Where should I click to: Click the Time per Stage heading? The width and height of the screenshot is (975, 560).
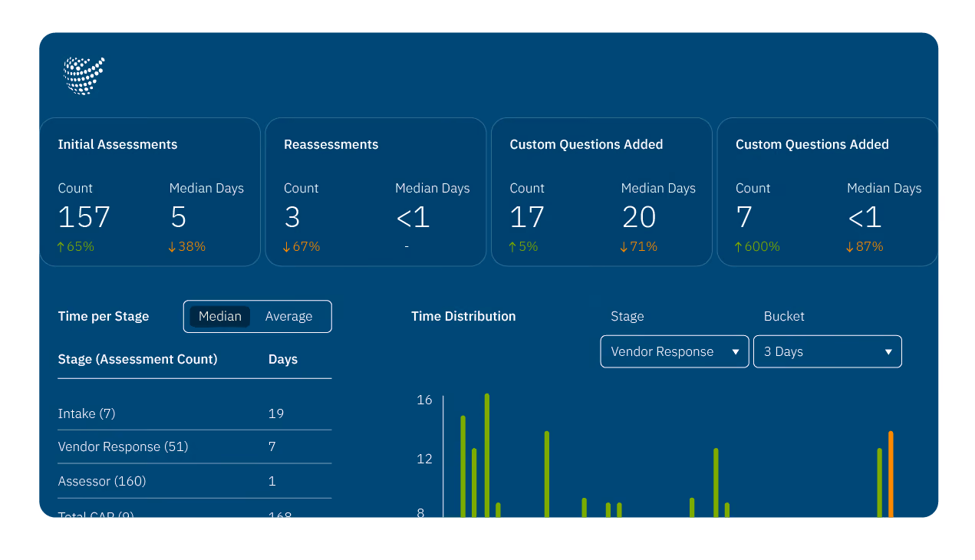point(104,316)
